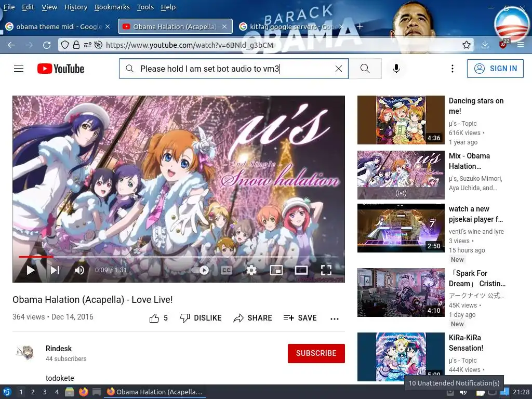This screenshot has width=532, height=399.
Task: Open the system start menu icon
Action: click(x=7, y=392)
